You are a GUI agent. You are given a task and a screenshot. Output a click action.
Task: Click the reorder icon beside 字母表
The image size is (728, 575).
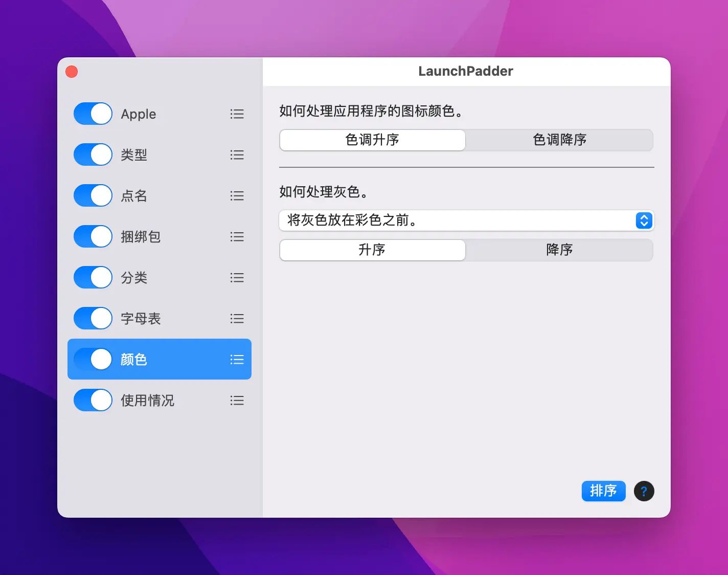[x=237, y=319]
